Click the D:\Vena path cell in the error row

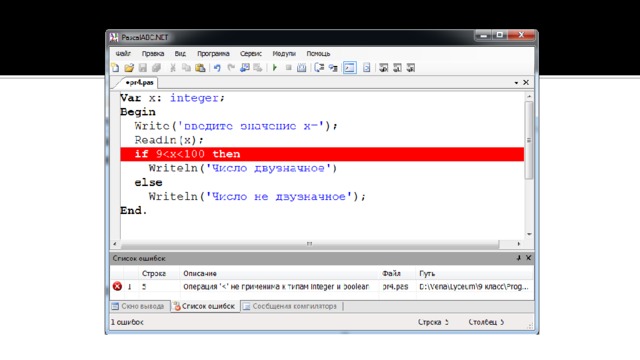473,287
